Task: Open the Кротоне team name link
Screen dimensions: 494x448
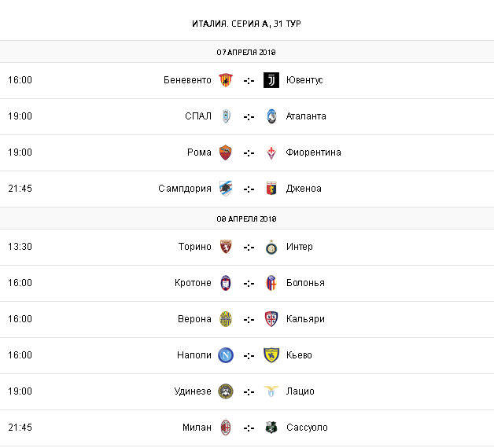Action: click(x=193, y=283)
